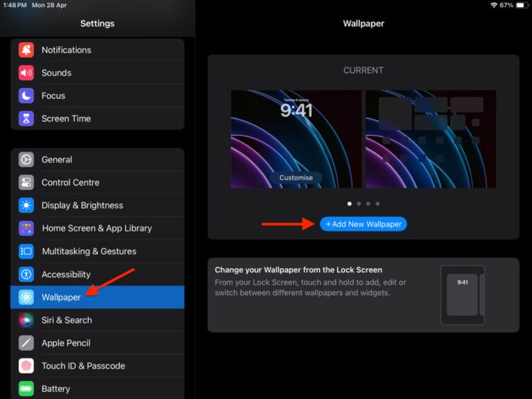
Task: Tap the Control Centre toggles icon
Action: click(x=26, y=182)
